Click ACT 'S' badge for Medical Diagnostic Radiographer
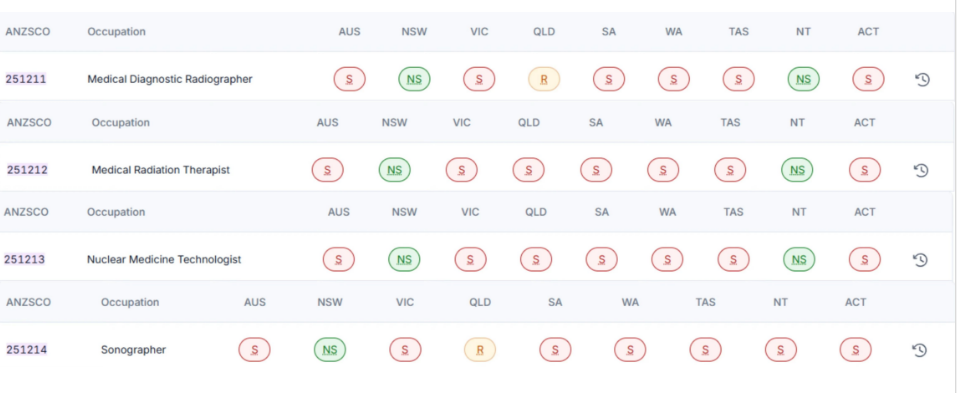 pyautogui.click(x=869, y=79)
